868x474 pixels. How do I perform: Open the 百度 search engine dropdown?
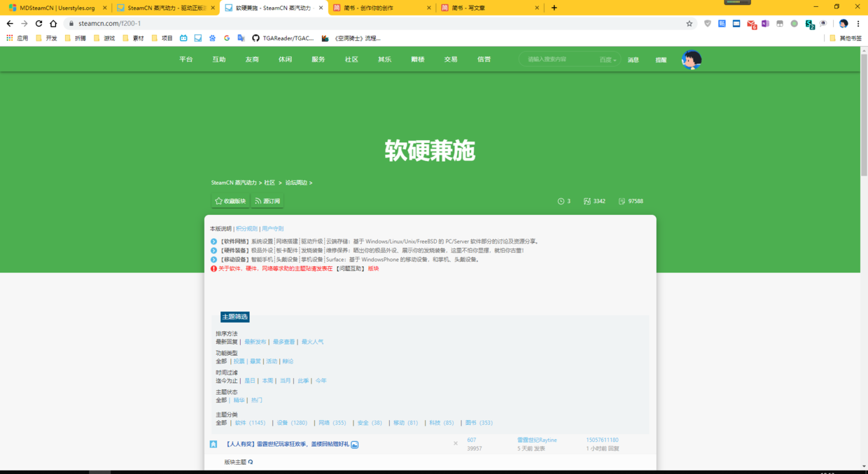(x=606, y=60)
